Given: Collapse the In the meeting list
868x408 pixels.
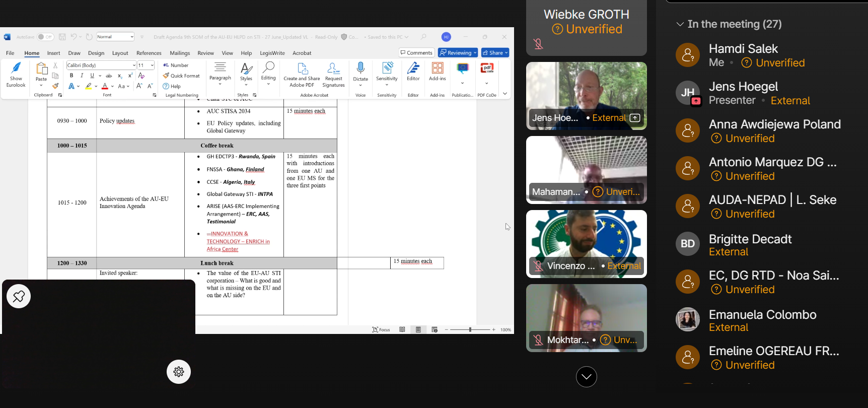Looking at the screenshot, I should (x=680, y=24).
